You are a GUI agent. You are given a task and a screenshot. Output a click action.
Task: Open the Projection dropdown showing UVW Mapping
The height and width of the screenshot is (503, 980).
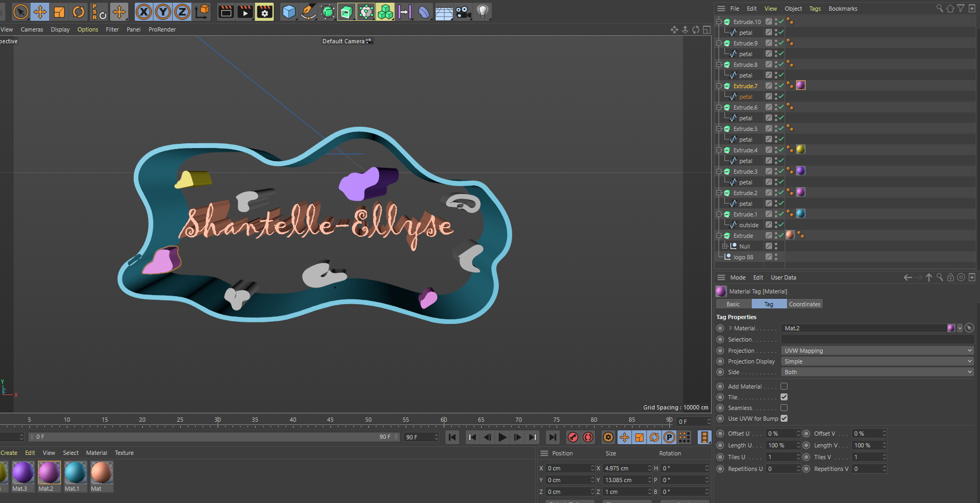pos(877,351)
